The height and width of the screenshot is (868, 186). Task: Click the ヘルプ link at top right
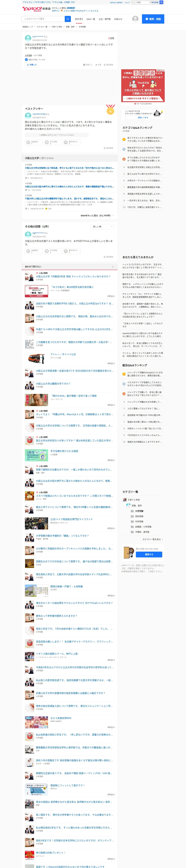click(x=127, y=2)
